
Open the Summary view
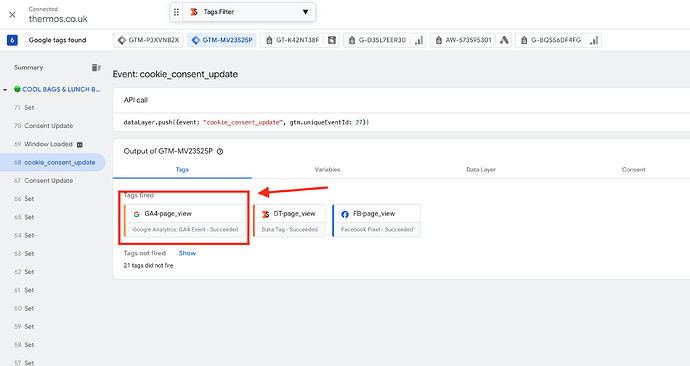pos(28,67)
